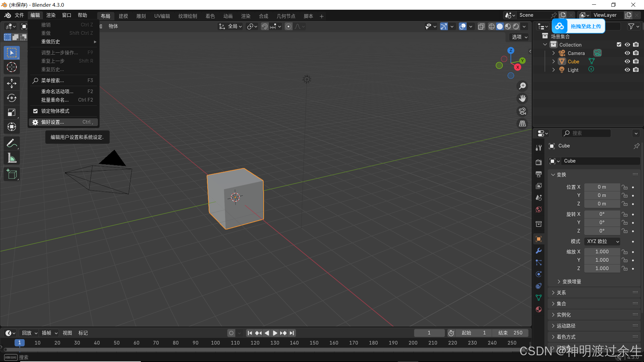Open the Material properties tab
The height and width of the screenshot is (362, 644).
[x=539, y=309]
